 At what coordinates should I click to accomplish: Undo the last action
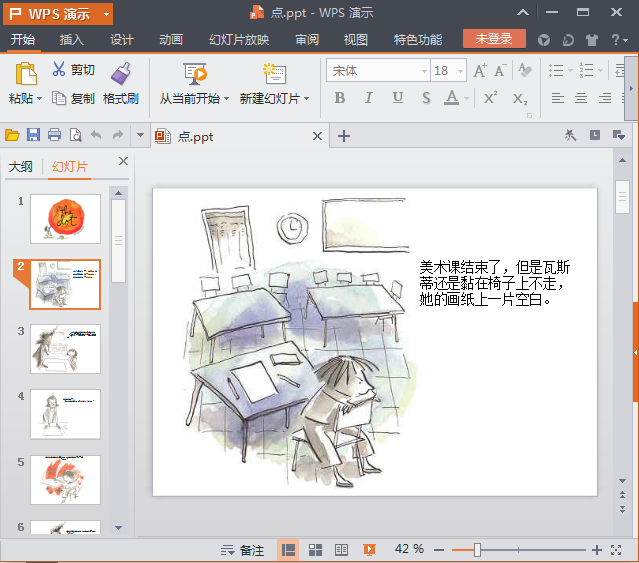(96, 135)
